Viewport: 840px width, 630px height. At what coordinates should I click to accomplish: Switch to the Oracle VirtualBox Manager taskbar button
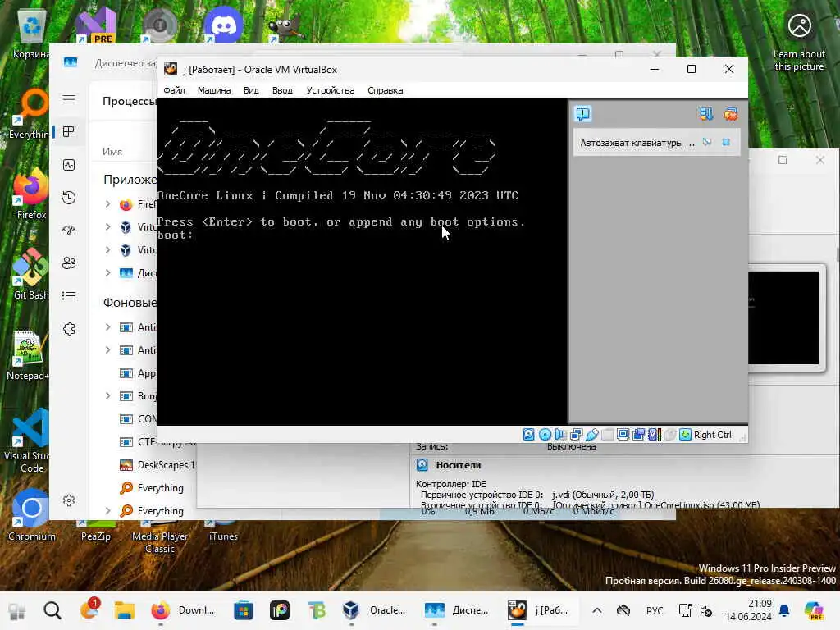pos(375,610)
